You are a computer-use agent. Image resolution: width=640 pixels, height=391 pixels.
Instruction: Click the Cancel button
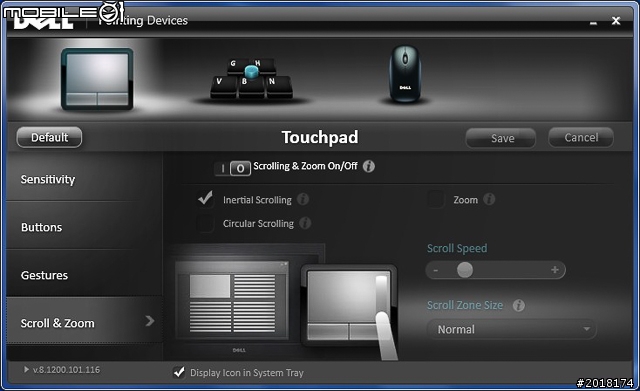pyautogui.click(x=581, y=138)
